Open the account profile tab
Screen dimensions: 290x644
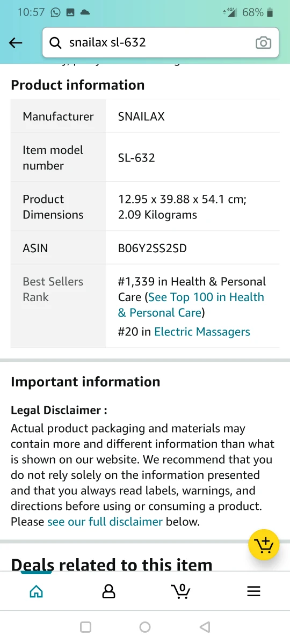click(x=108, y=591)
